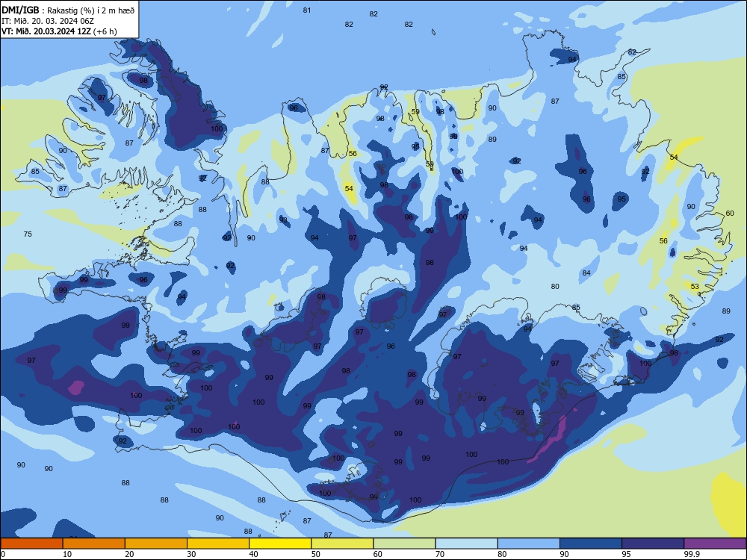Select the map value '75' over the western sea
Screen dimensions: 747x560
(28, 234)
